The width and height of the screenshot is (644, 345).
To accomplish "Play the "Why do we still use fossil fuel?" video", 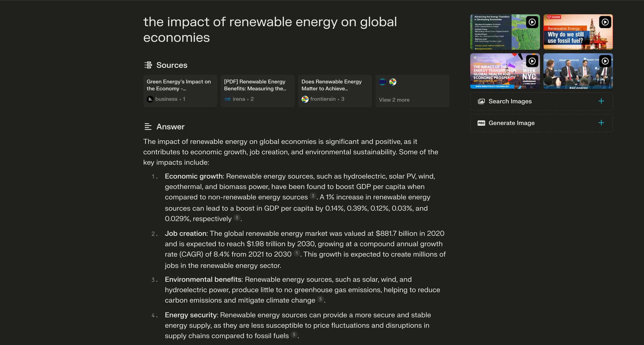I will (578, 32).
